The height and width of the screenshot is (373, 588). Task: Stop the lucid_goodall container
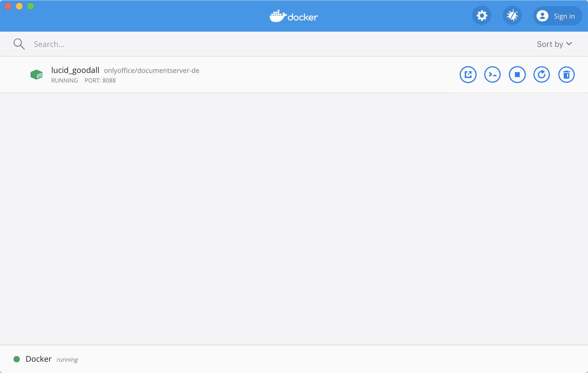coord(517,75)
